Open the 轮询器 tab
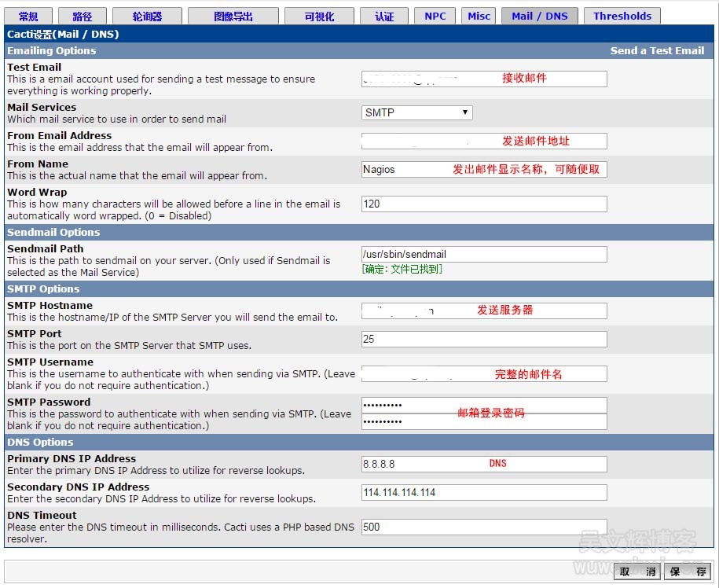This screenshot has width=719, height=588. click(x=147, y=17)
